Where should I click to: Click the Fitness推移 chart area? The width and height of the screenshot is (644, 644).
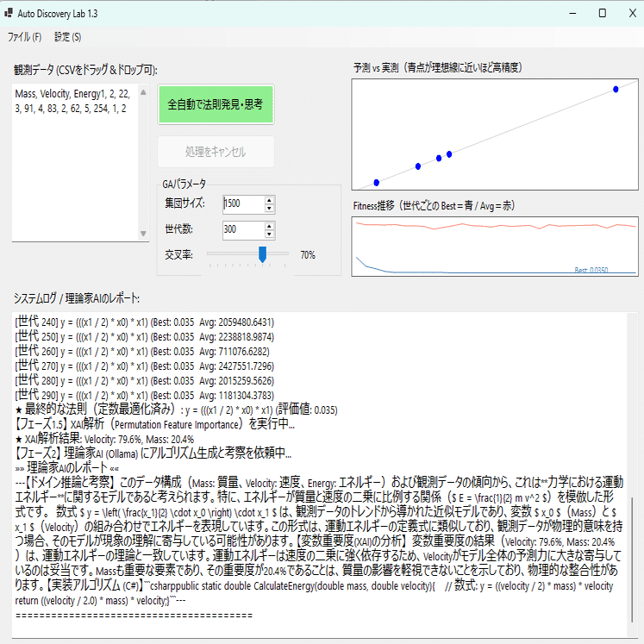[495, 247]
